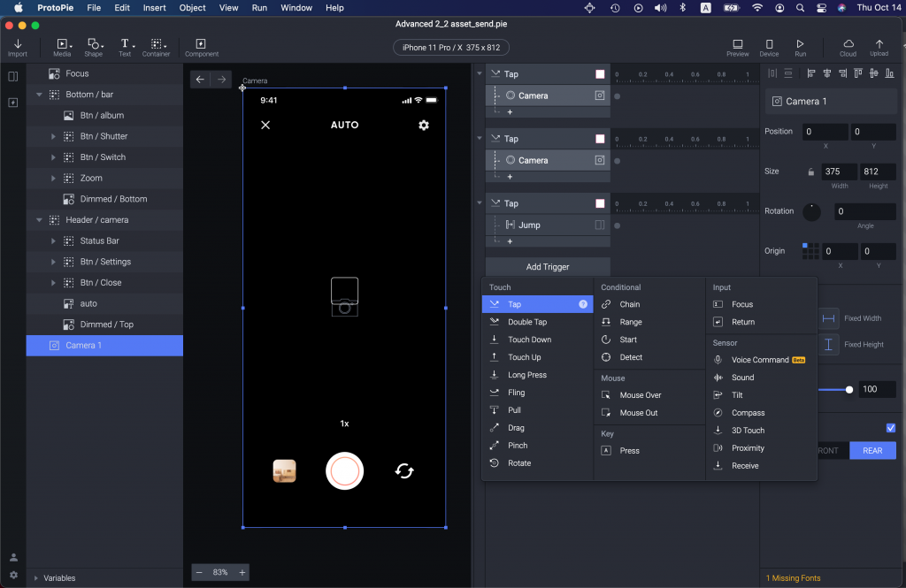This screenshot has width=906, height=588.
Task: Expand the Variables panel
Action: click(x=36, y=578)
